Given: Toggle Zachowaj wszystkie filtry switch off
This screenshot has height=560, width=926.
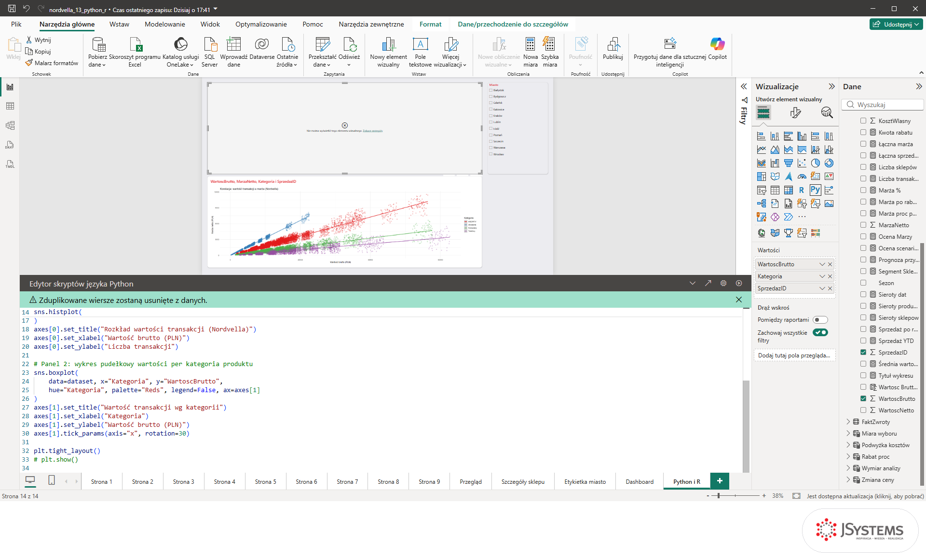Looking at the screenshot, I should [820, 332].
